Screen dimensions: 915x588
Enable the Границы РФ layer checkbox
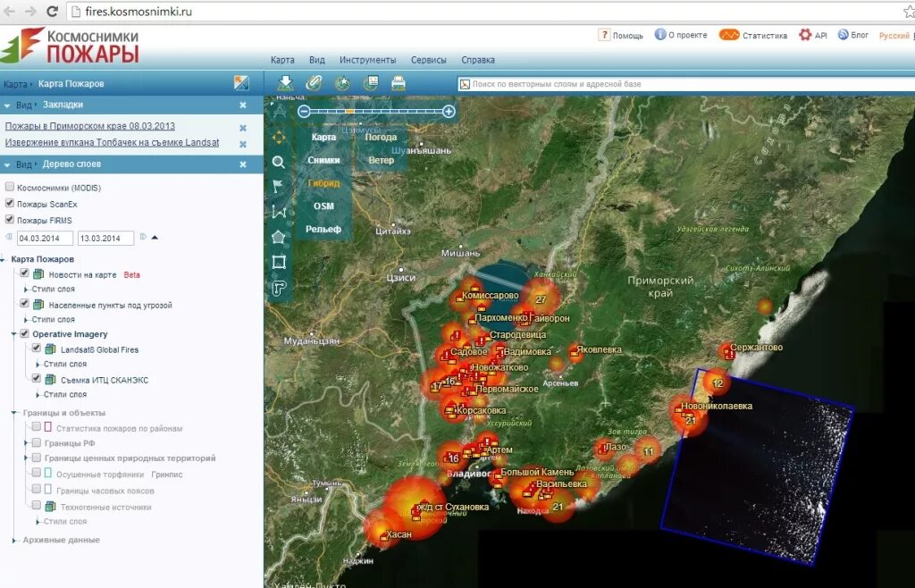click(36, 442)
